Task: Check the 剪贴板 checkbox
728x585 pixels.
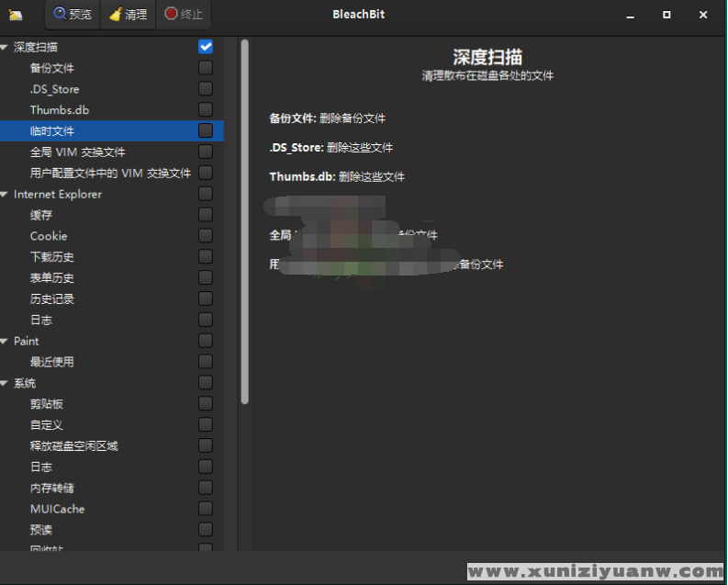Action: pyautogui.click(x=206, y=404)
